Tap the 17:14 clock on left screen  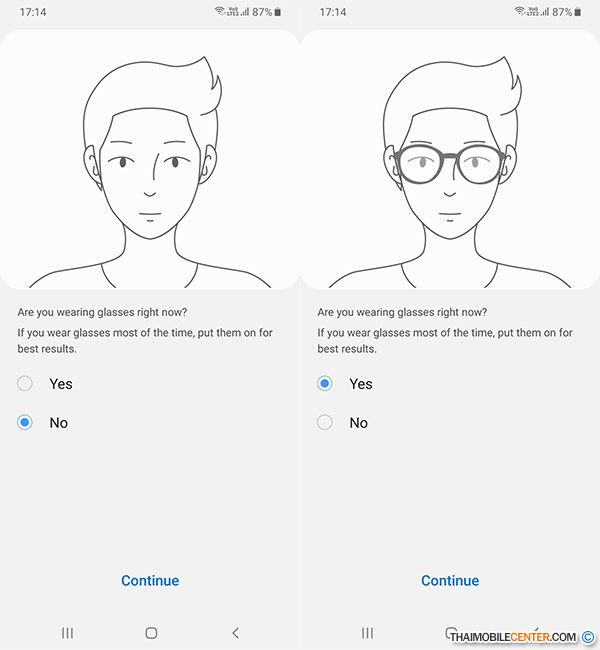[33, 12]
